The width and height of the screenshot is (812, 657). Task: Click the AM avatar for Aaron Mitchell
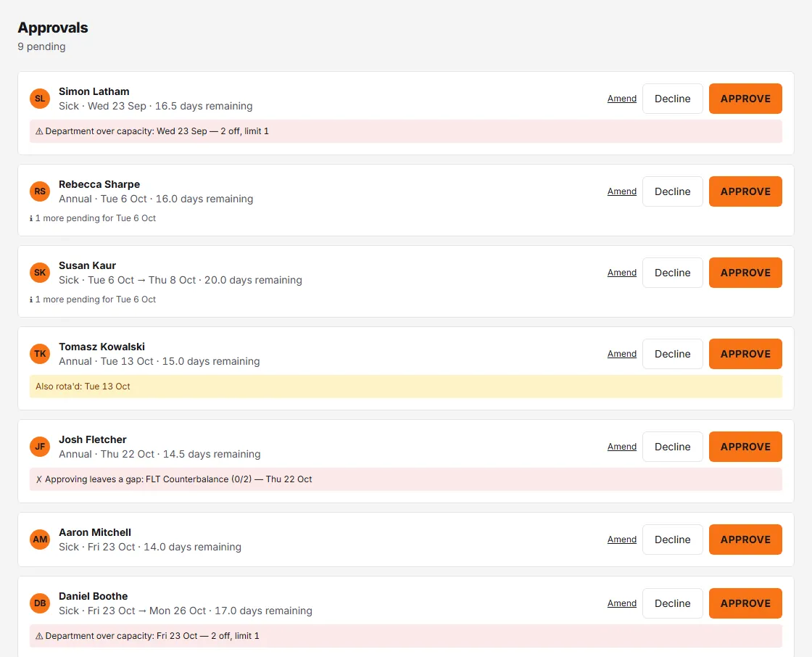40,540
